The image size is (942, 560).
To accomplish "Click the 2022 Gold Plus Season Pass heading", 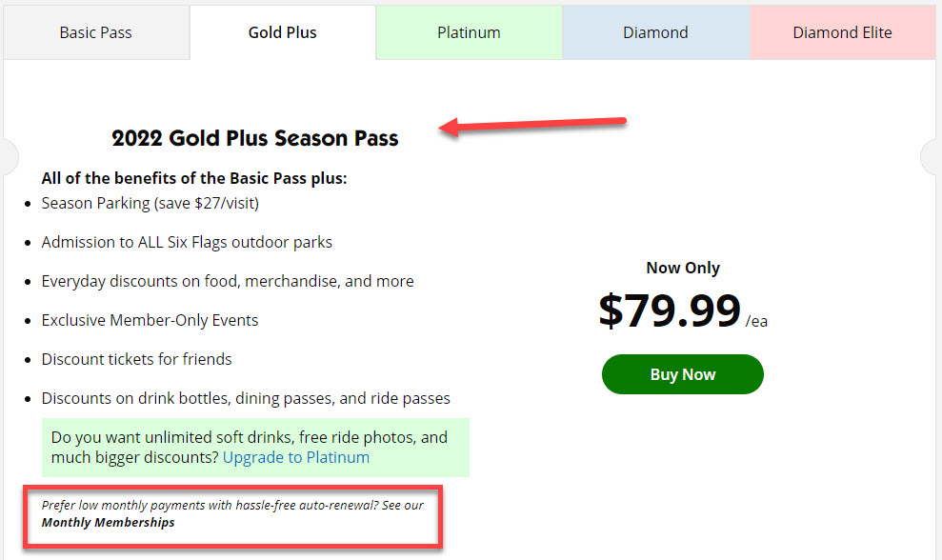I will point(255,138).
